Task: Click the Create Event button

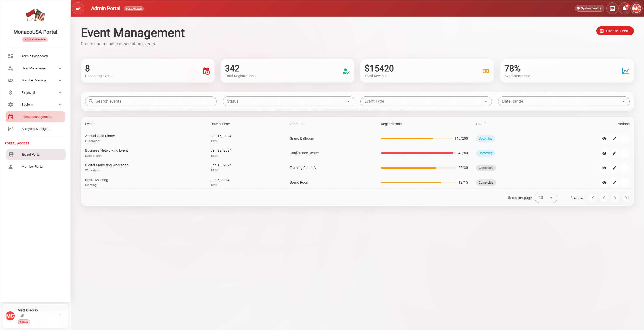Action: coord(615,31)
